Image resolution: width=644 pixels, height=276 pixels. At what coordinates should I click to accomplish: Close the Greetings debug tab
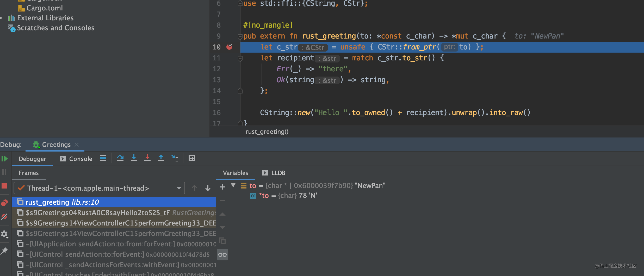77,145
